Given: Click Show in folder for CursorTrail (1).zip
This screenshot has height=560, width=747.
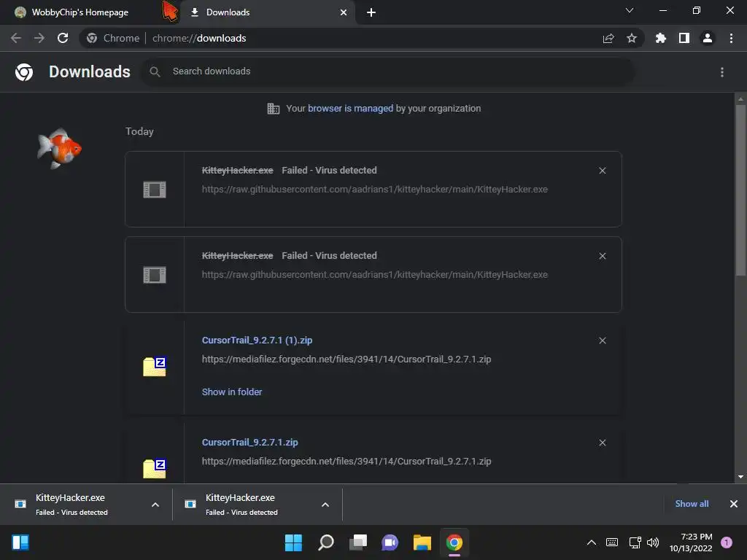Looking at the screenshot, I should (x=231, y=392).
